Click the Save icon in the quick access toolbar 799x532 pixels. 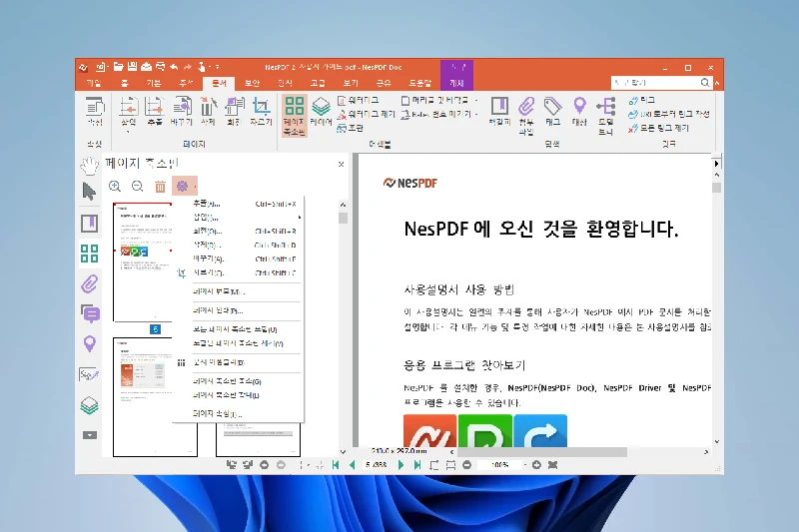pyautogui.click(x=132, y=67)
